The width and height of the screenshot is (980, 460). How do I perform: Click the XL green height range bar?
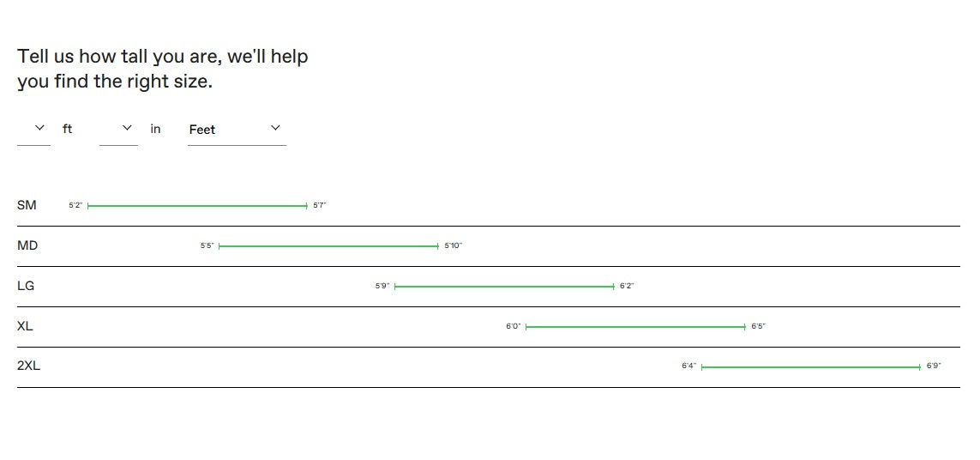tap(635, 327)
